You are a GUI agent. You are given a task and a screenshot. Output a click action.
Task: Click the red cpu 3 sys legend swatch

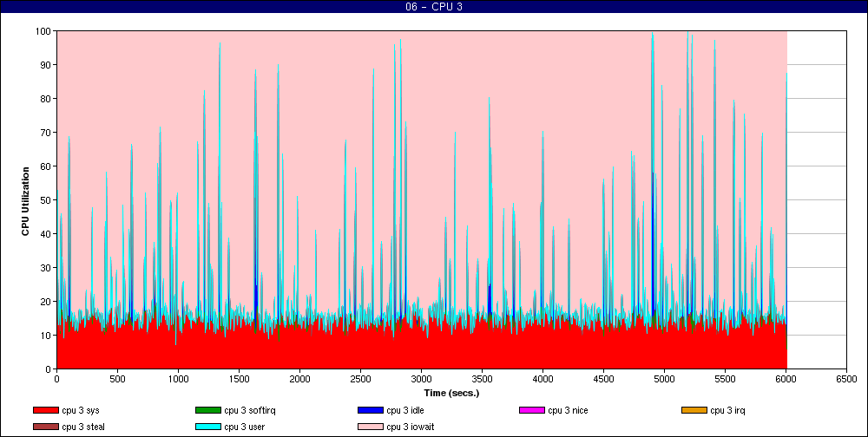(46, 410)
